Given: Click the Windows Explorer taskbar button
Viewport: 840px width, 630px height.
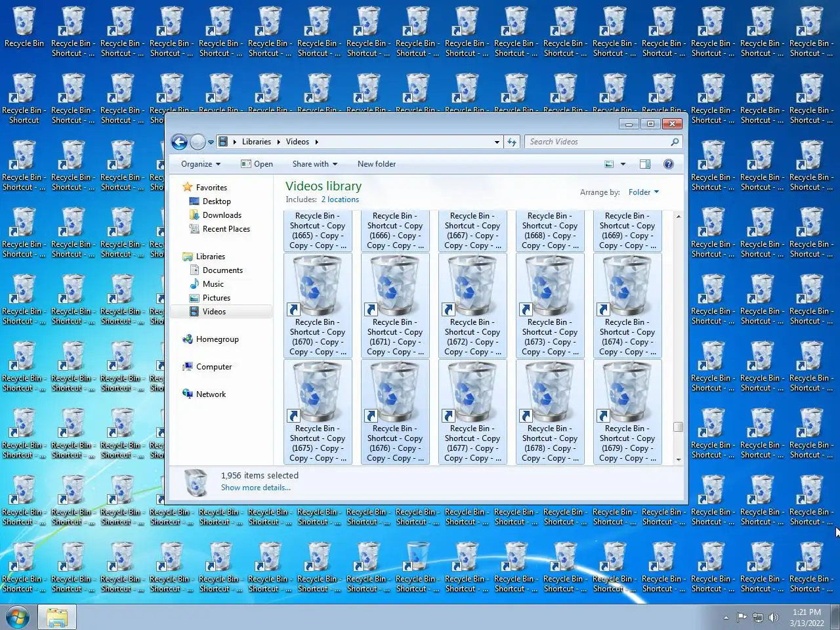Looking at the screenshot, I should click(x=57, y=618).
